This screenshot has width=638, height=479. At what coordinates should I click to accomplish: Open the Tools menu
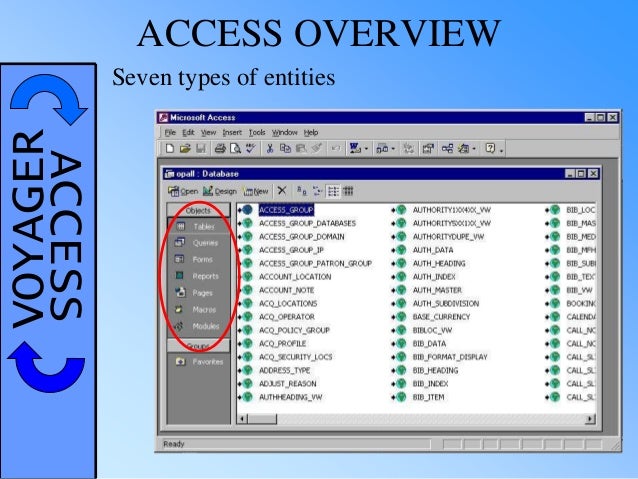tap(257, 133)
